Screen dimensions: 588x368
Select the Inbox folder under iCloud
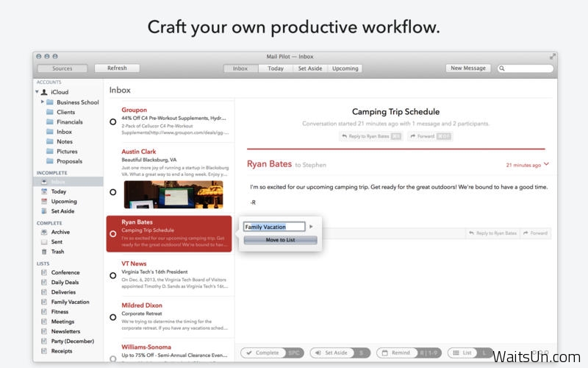pyautogui.click(x=64, y=132)
